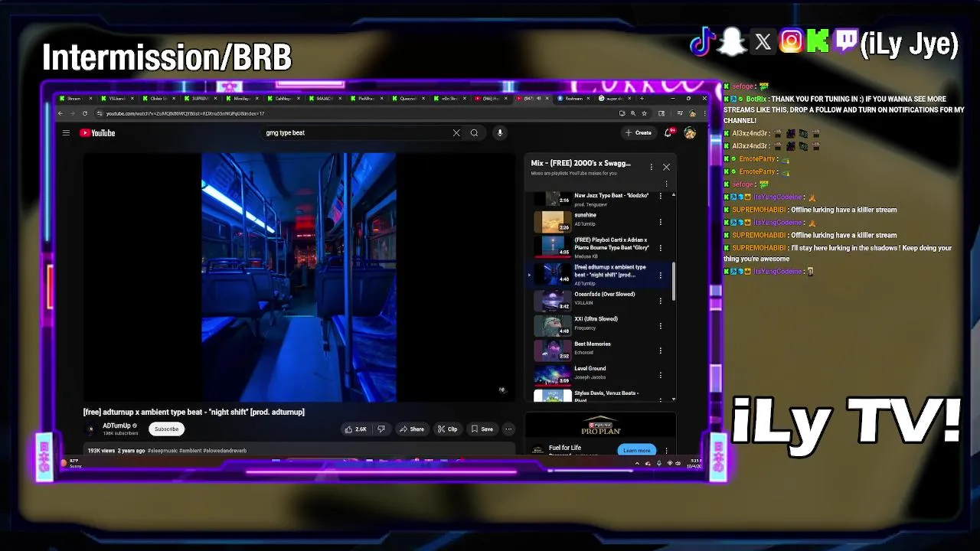
Task: Bookmark page with the star icon
Action: tap(644, 113)
